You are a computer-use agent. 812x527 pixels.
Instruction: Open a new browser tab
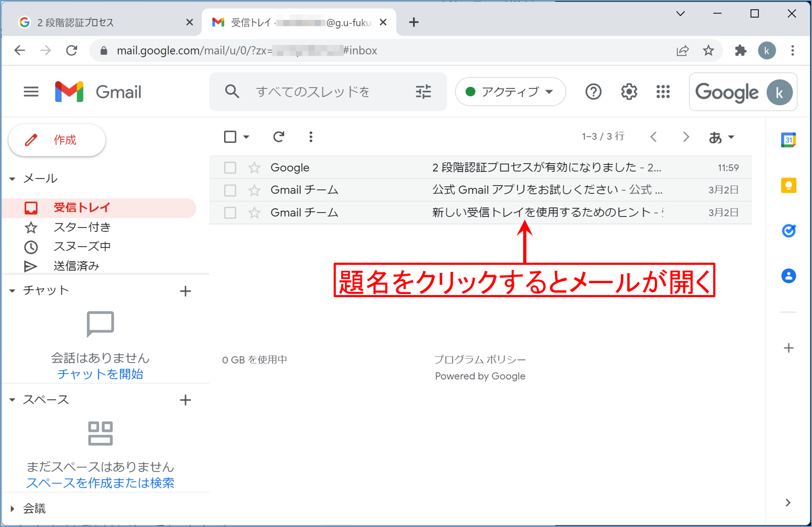pos(414,22)
